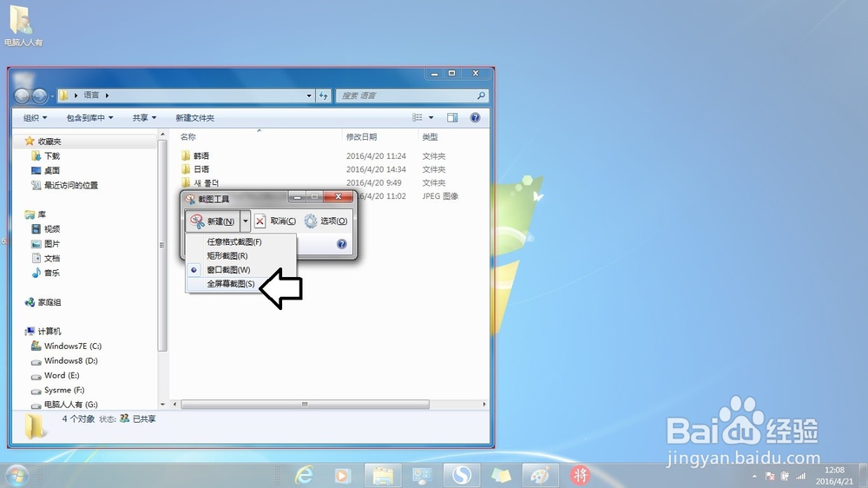The width and height of the screenshot is (868, 488).
Task: Open the 共享 (Share) menu
Action: pos(144,117)
